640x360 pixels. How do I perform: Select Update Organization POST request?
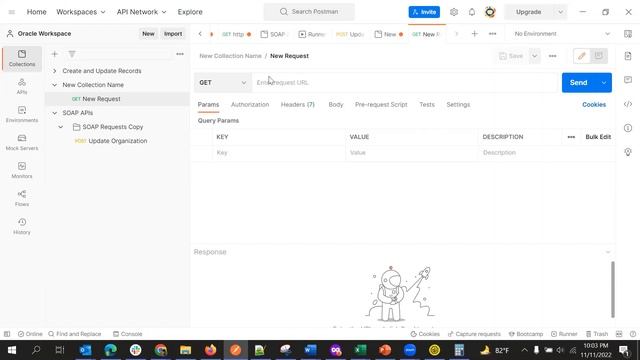click(x=118, y=141)
